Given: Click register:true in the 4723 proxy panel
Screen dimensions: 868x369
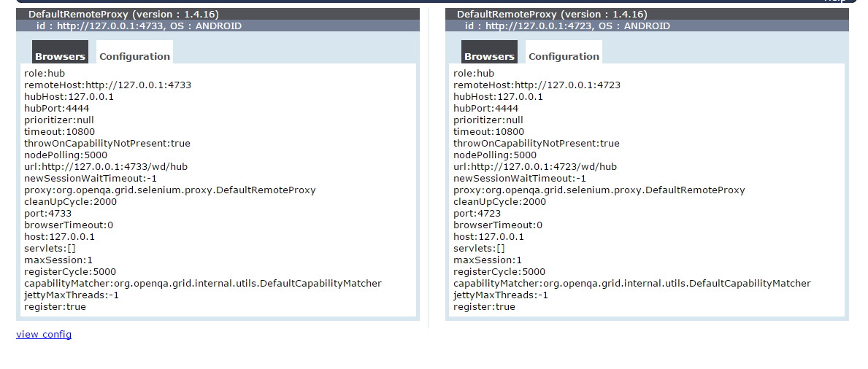Looking at the screenshot, I should [x=484, y=306].
